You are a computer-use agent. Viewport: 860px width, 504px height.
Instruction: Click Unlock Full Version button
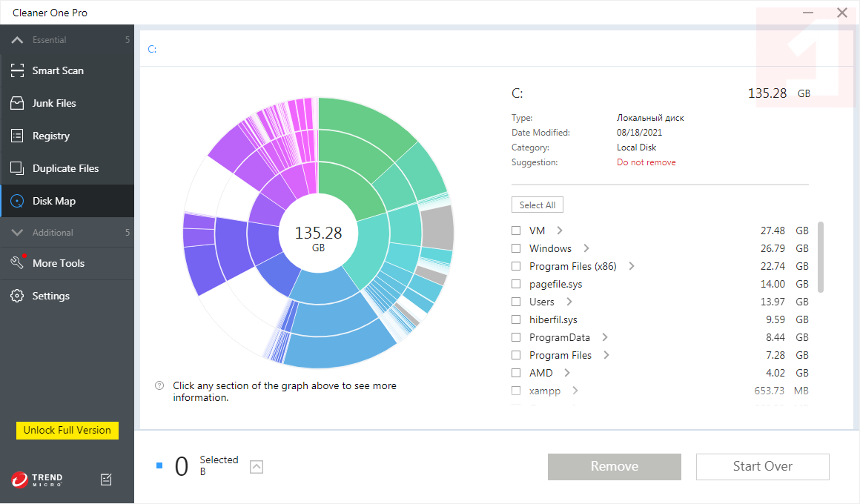coord(67,430)
